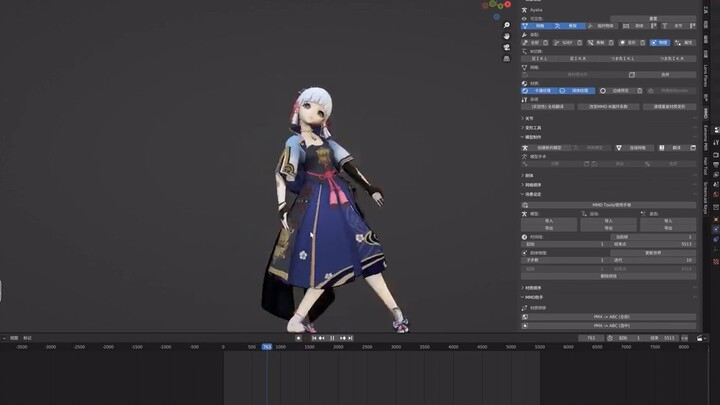
Task: Click the viewport zoom magnifier icon
Action: point(506,25)
